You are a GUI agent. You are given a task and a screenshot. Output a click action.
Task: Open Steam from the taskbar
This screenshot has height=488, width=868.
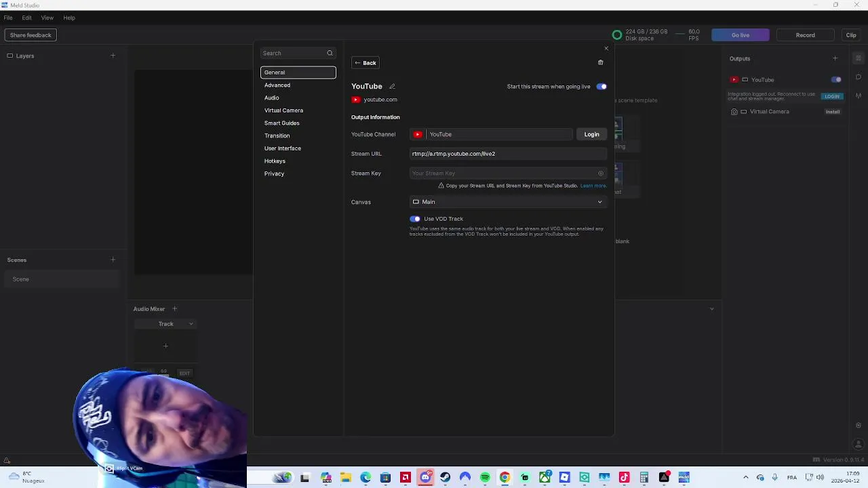[x=445, y=478]
